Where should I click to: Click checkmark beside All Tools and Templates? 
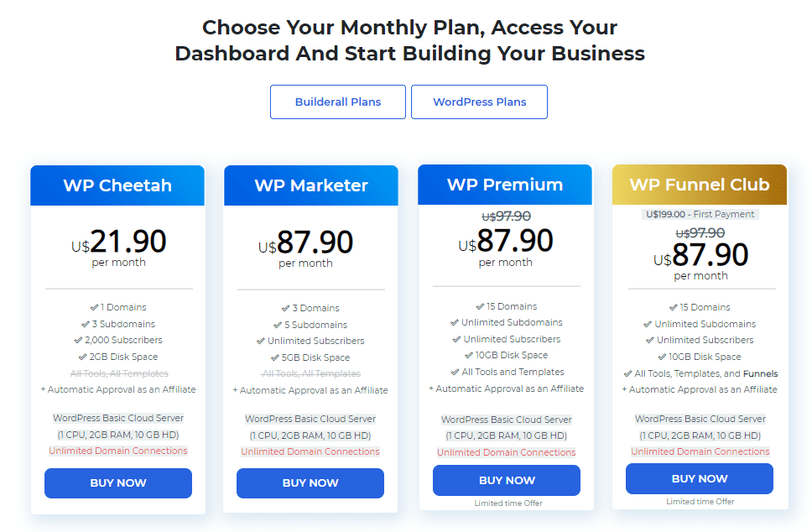coord(455,372)
